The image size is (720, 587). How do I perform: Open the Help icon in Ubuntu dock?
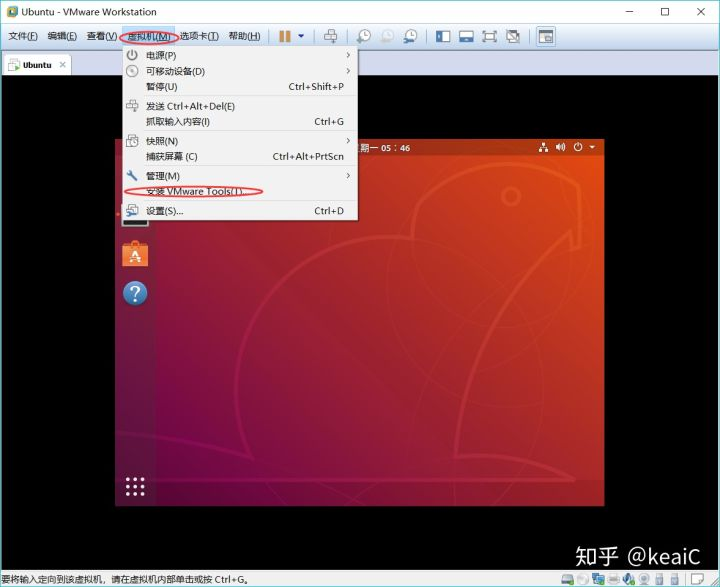click(135, 293)
